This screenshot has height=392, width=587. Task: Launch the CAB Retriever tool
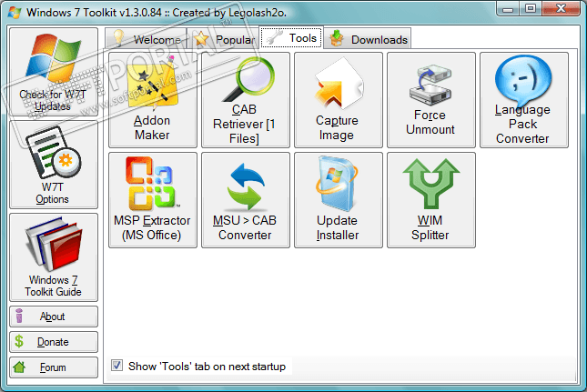tap(246, 100)
